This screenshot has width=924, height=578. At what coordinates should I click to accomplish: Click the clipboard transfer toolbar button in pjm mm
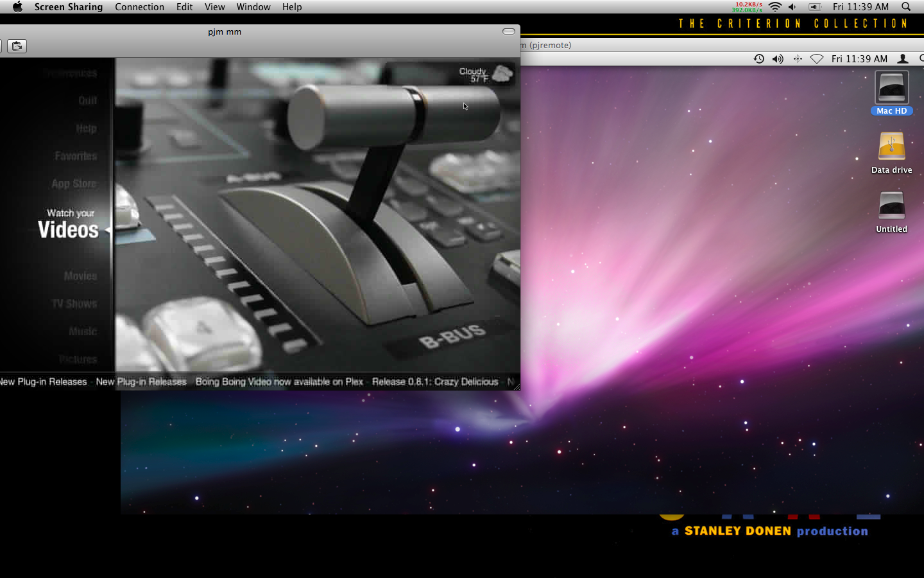point(17,46)
